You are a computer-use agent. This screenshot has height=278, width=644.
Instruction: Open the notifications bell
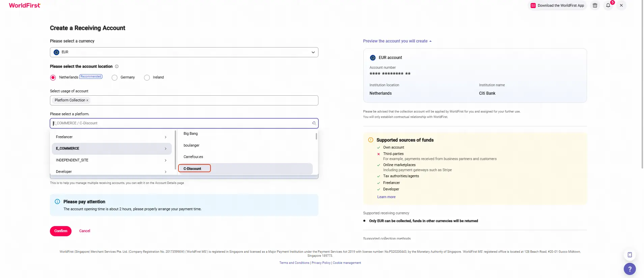point(608,5)
